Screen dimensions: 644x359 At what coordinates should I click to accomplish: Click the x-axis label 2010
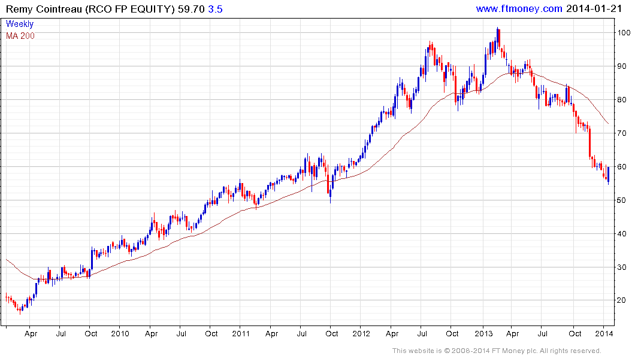[x=120, y=333]
